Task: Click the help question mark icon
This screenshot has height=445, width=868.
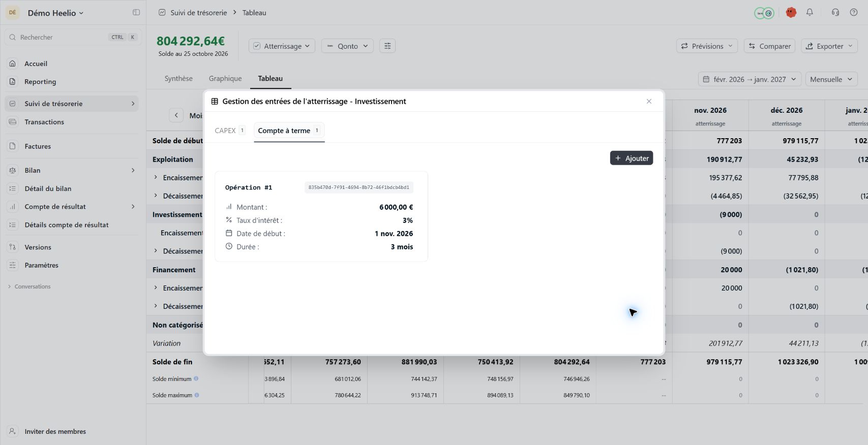Action: [x=854, y=12]
